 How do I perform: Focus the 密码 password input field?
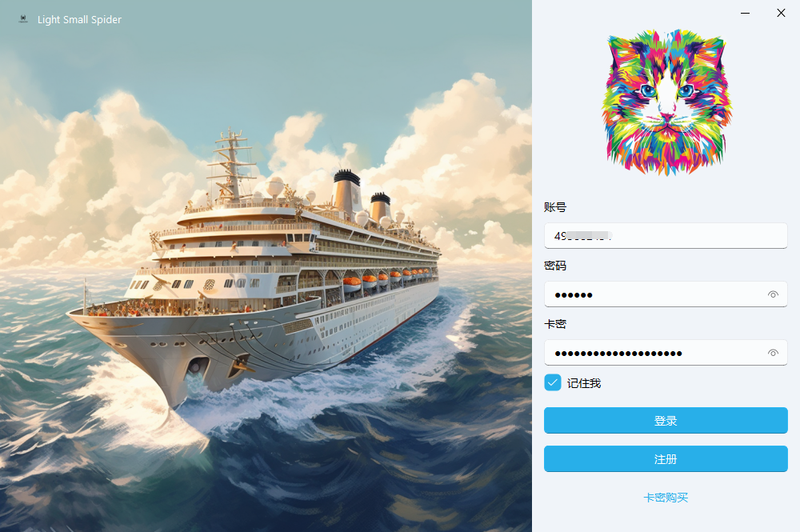click(666, 294)
